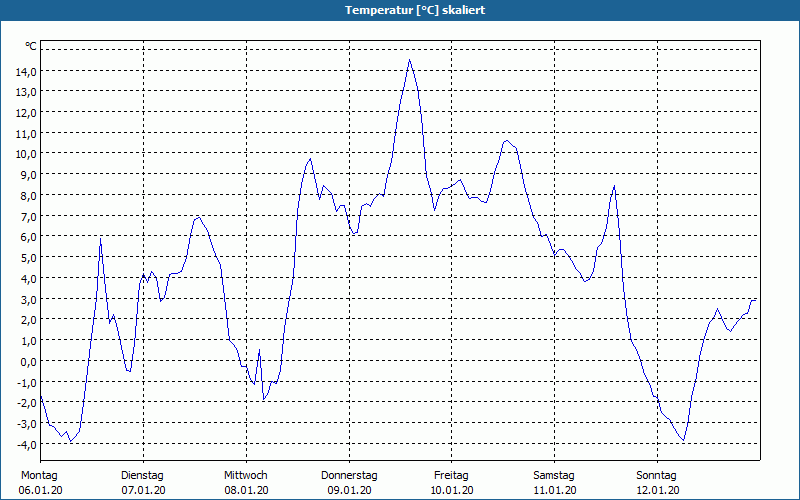800x500 pixels.
Task: Click the Sonntag 12.01.20 date label
Action: [x=657, y=483]
